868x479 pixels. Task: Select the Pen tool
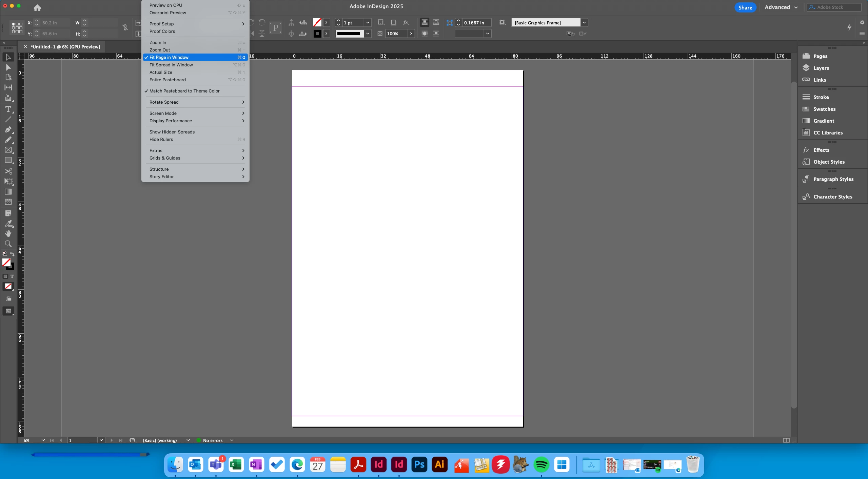(x=8, y=130)
